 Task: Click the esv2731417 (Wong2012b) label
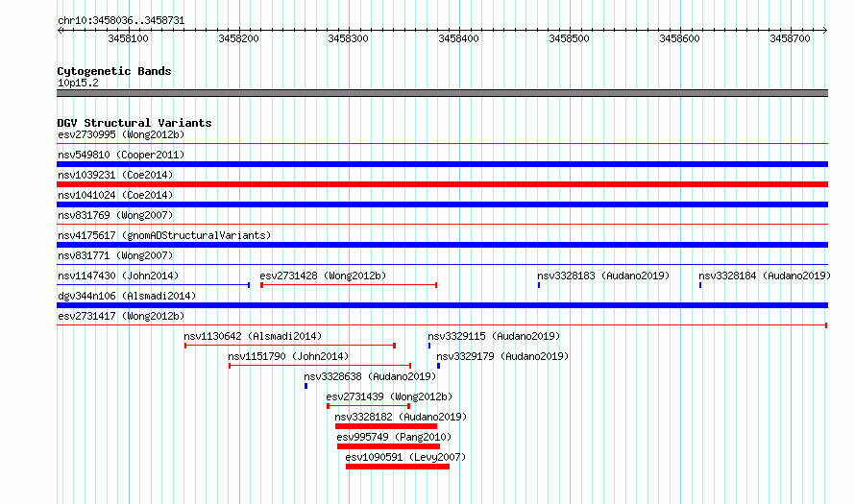(x=121, y=316)
